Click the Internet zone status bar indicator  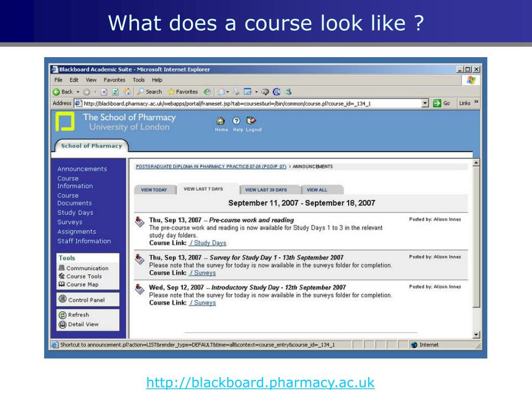click(425, 345)
